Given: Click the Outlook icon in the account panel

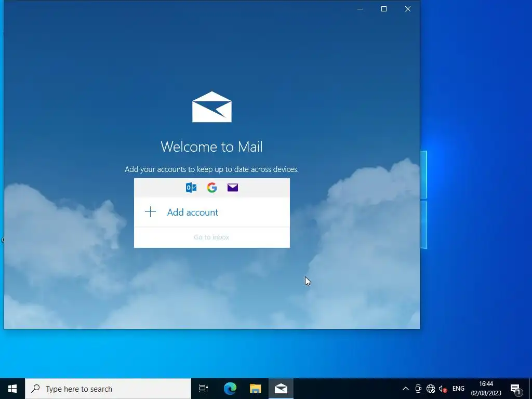Looking at the screenshot, I should pos(191,187).
